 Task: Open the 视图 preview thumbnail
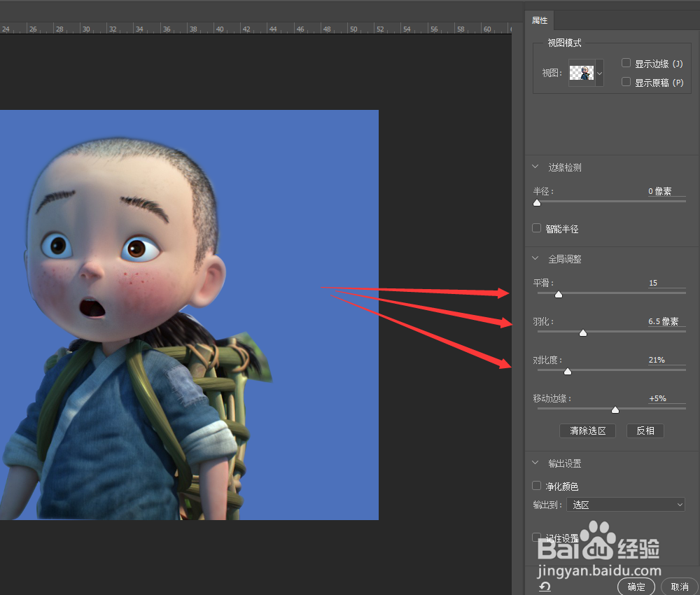coord(582,73)
